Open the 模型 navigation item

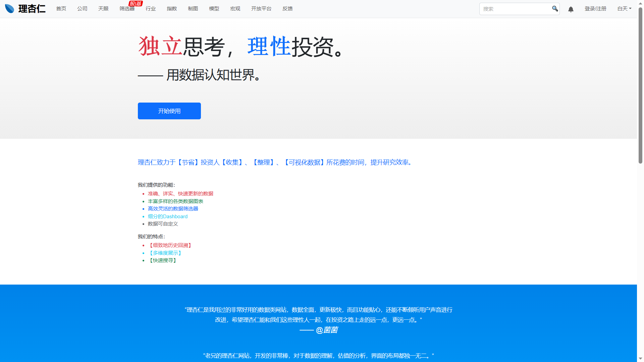coord(214,9)
